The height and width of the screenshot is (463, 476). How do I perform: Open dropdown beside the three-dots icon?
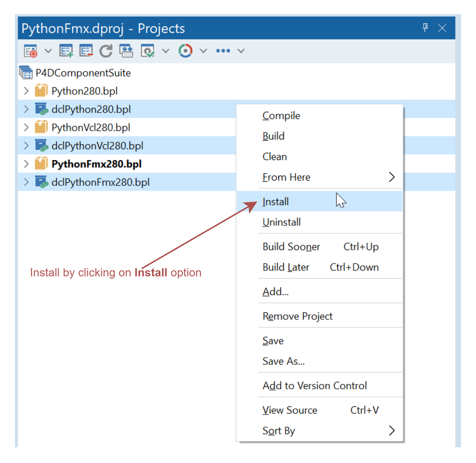(x=241, y=51)
